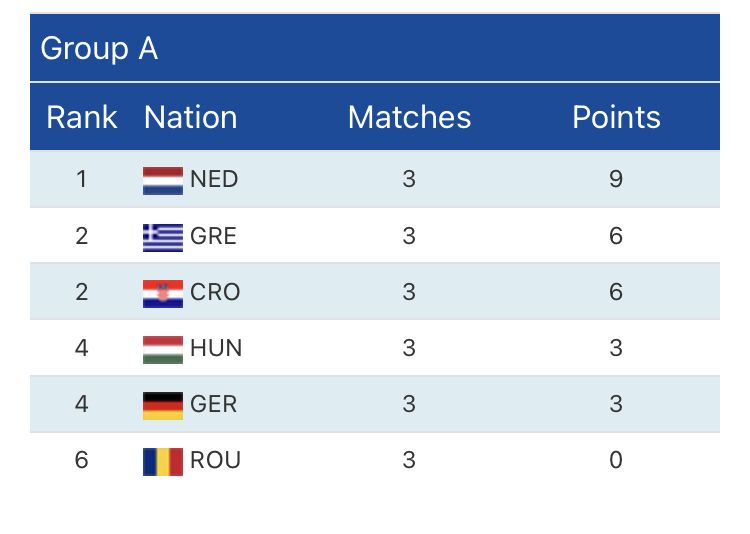Open the GER nation link
This screenshot has width=750, height=534.
coord(213,404)
